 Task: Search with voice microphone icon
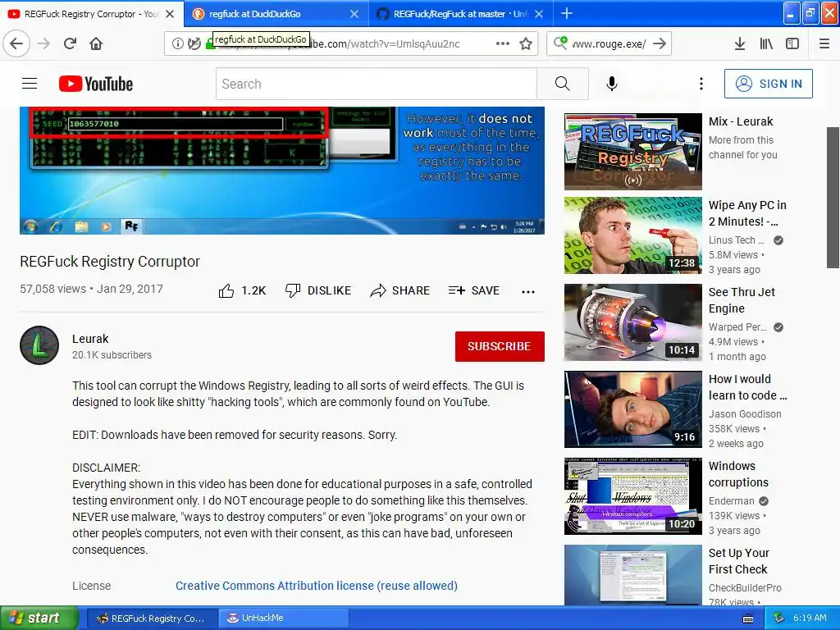(x=612, y=84)
